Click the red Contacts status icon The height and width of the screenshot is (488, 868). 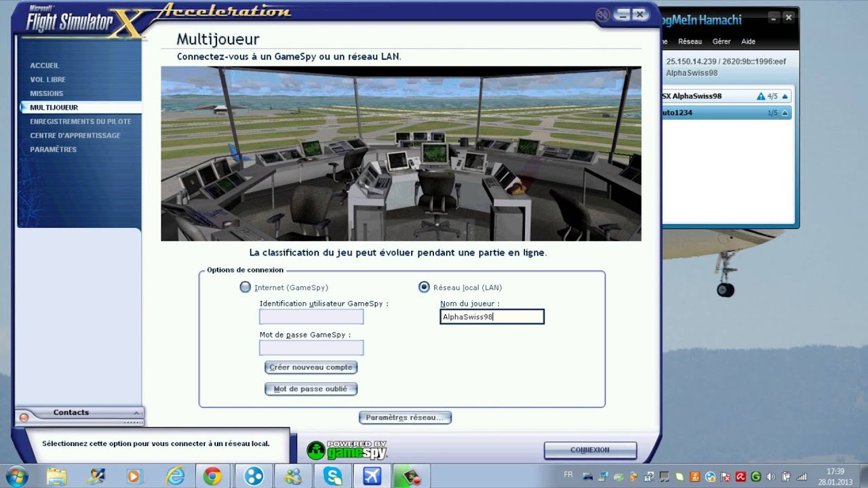pyautogui.click(x=24, y=418)
